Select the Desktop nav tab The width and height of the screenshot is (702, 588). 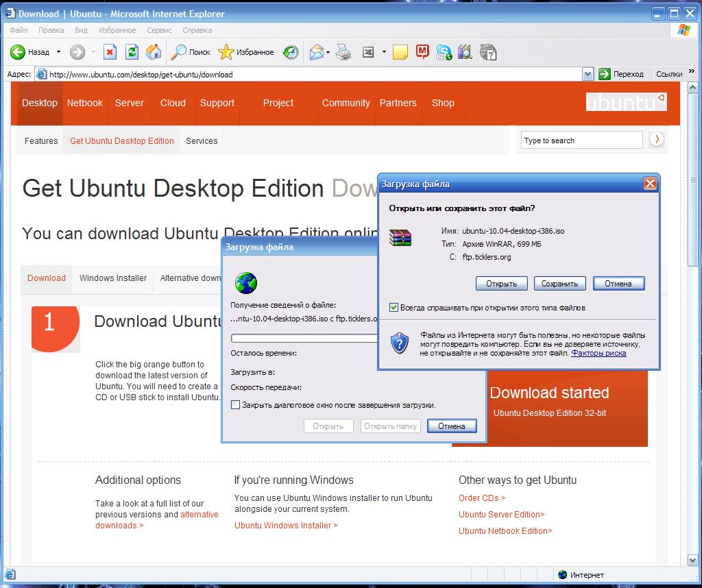pos(39,103)
